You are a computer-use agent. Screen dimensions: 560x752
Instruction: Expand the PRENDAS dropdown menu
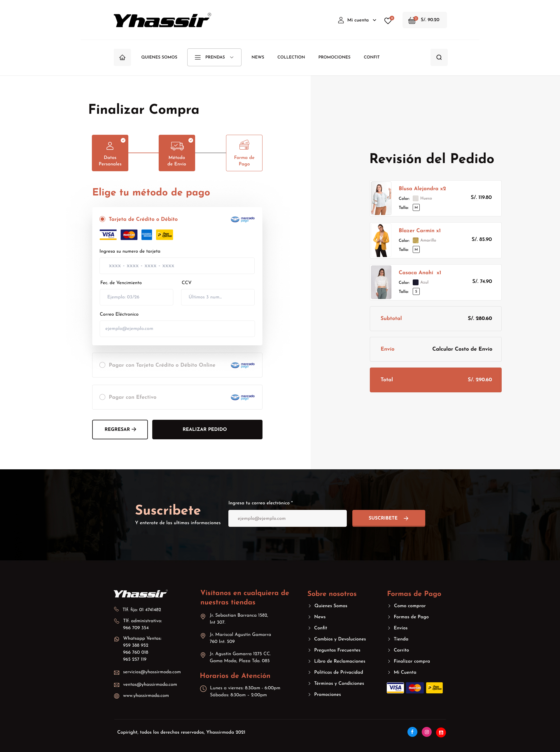click(x=213, y=57)
